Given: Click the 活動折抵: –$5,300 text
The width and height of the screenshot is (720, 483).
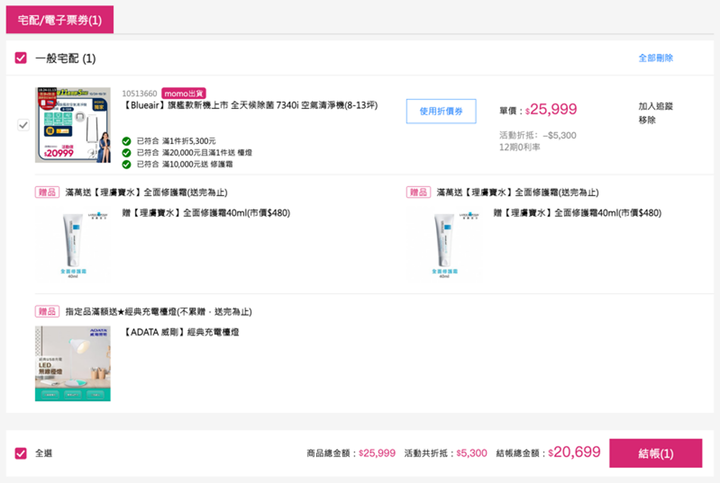Looking at the screenshot, I should tap(538, 135).
